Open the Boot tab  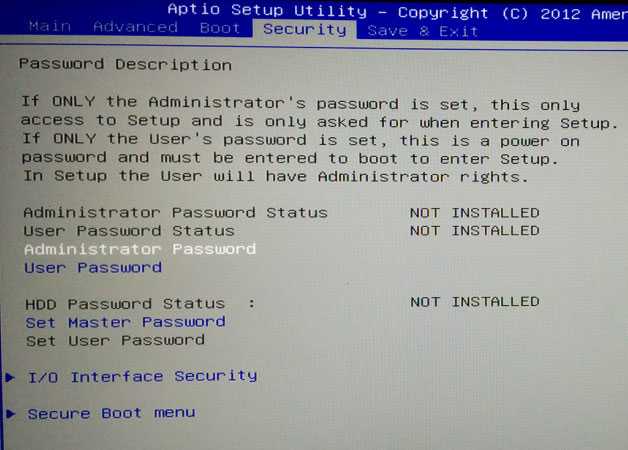coord(220,28)
